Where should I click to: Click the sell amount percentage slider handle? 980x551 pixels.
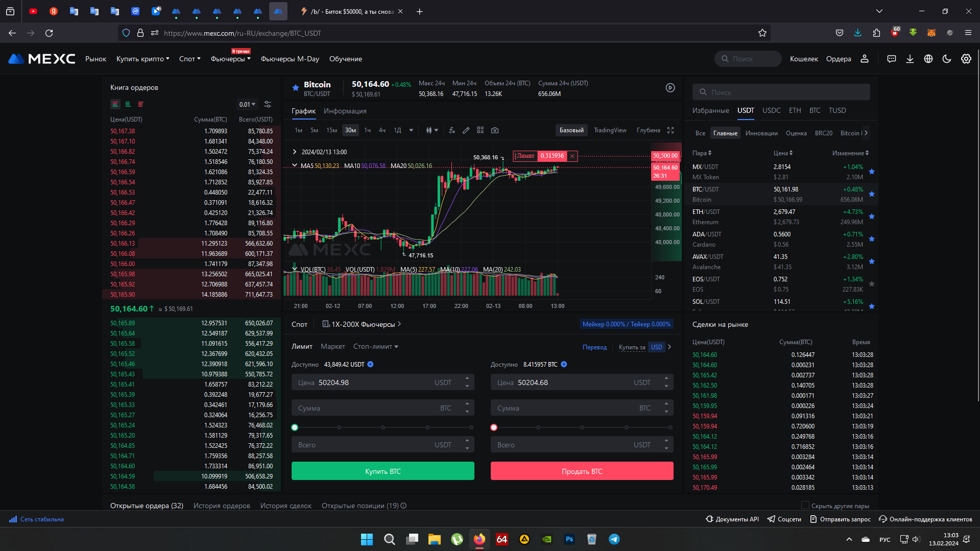tap(494, 427)
